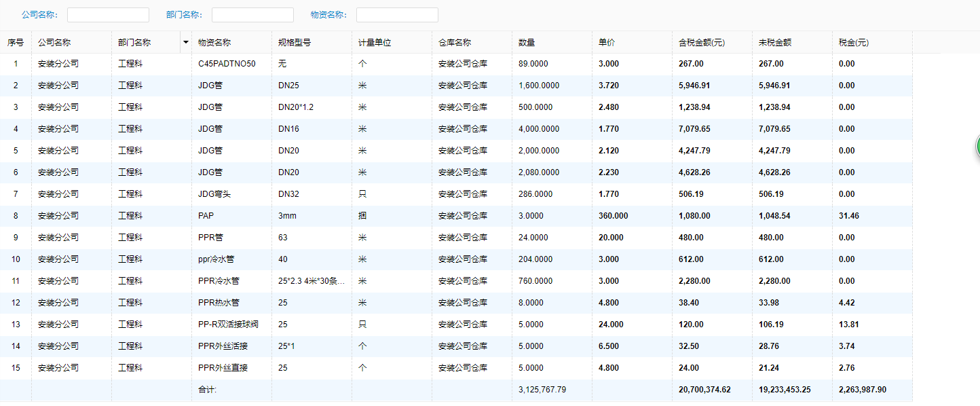Click the 物资名称 search input field
The width and height of the screenshot is (980, 406).
pyautogui.click(x=397, y=15)
